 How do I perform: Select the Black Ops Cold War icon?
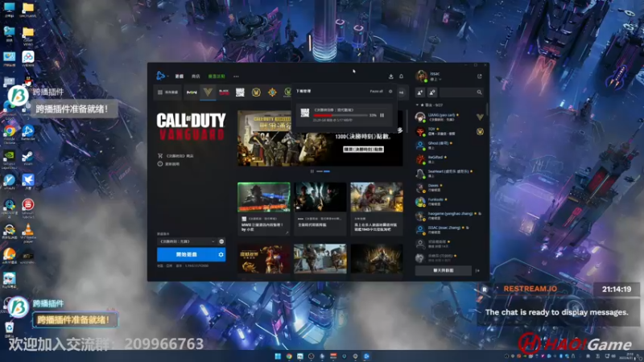point(224,93)
